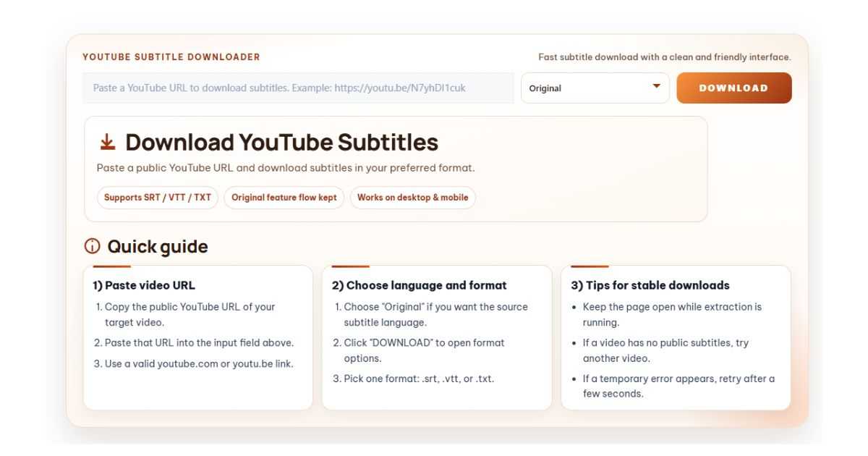Click the info circle icon by Quick guide
868x456 pixels.
pos(92,247)
